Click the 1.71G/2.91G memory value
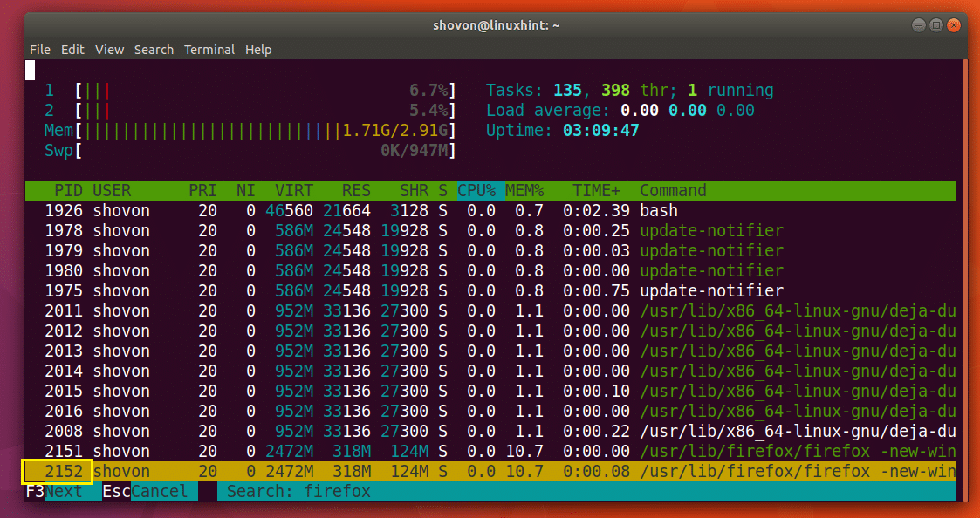The image size is (980, 518). 395,131
